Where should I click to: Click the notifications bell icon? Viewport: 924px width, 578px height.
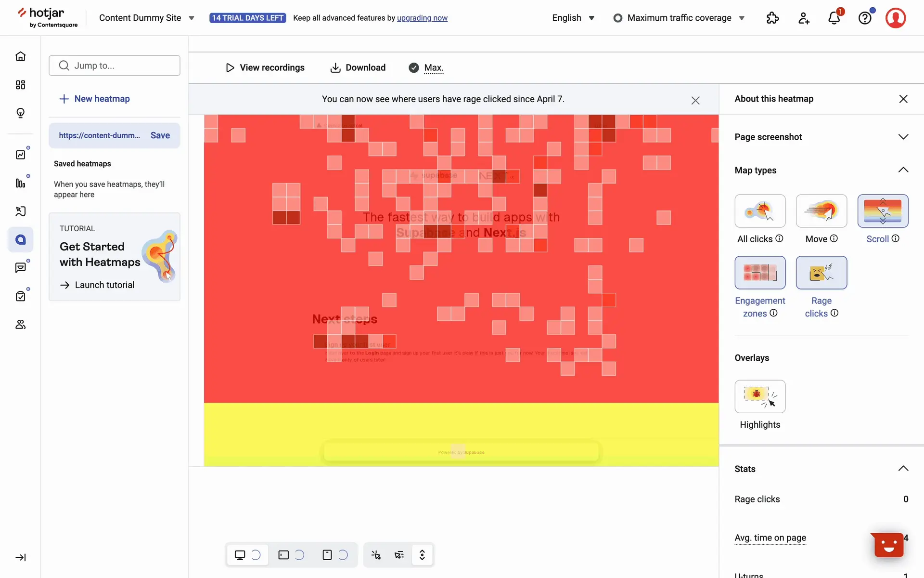coord(834,18)
